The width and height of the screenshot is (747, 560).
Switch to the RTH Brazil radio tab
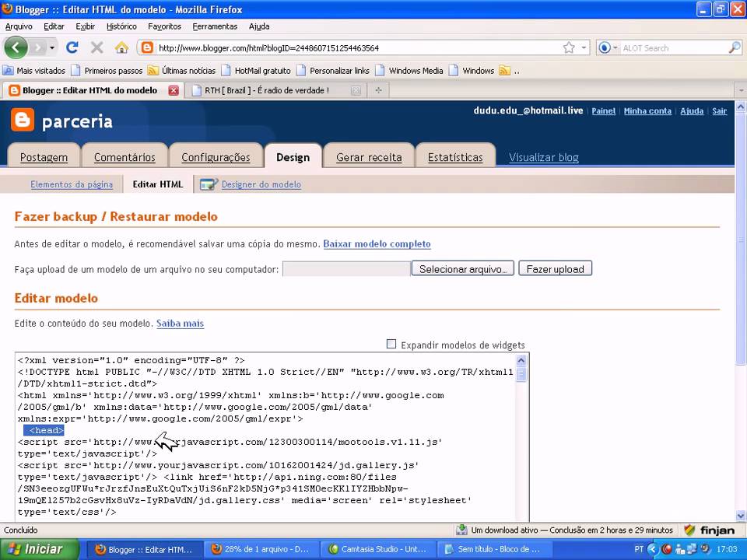tap(277, 90)
